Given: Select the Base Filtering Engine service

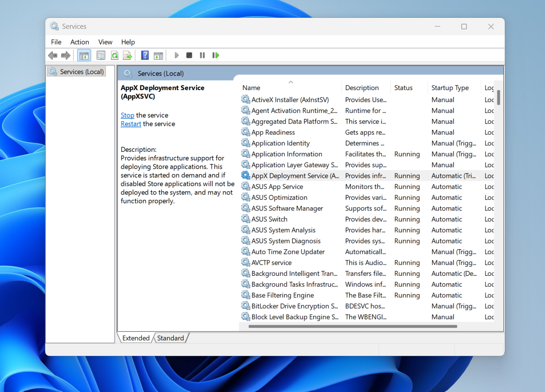Looking at the screenshot, I should pos(367,295).
